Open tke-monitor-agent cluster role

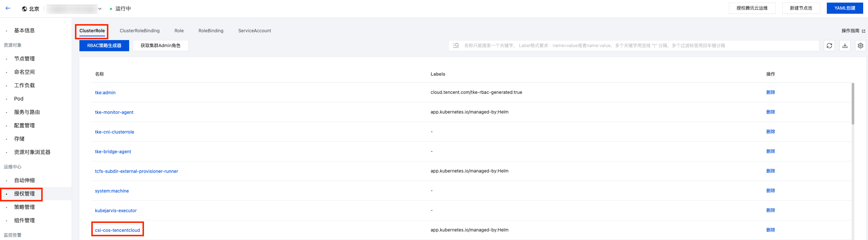coord(114,112)
